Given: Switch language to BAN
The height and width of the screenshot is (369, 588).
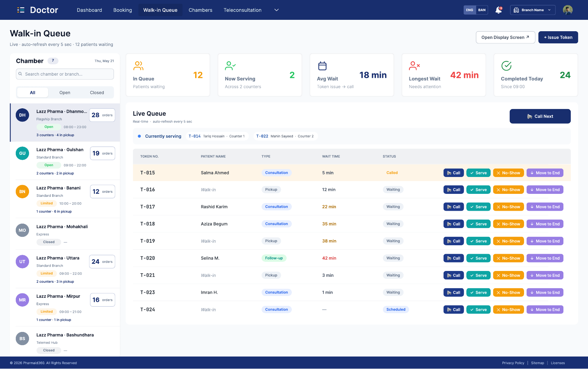Looking at the screenshot, I should pyautogui.click(x=482, y=10).
